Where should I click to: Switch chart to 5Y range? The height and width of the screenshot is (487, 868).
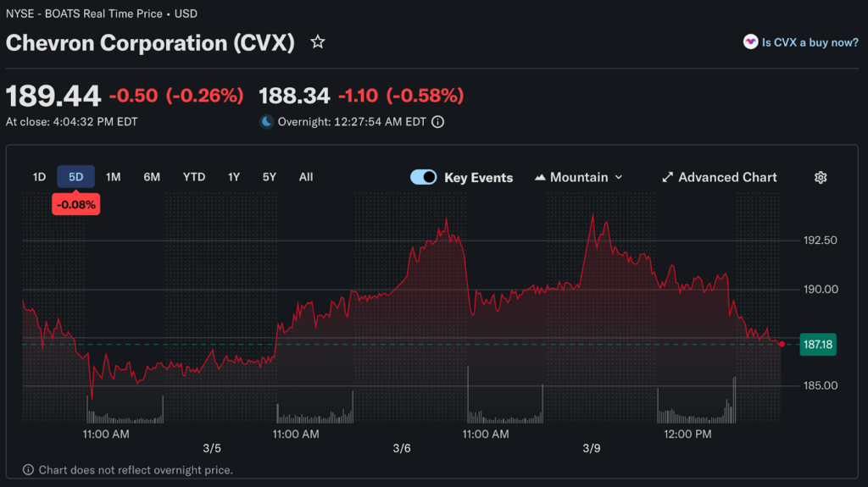pos(270,177)
